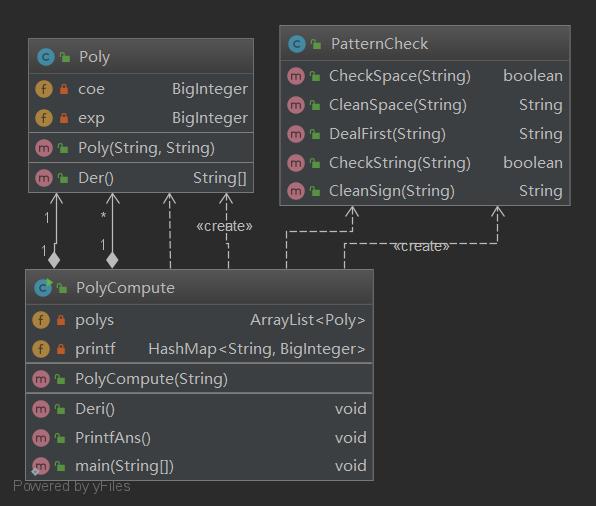Image resolution: width=596 pixels, height=506 pixels.
Task: Select the PolyCompute class title
Action: [x=125, y=288]
